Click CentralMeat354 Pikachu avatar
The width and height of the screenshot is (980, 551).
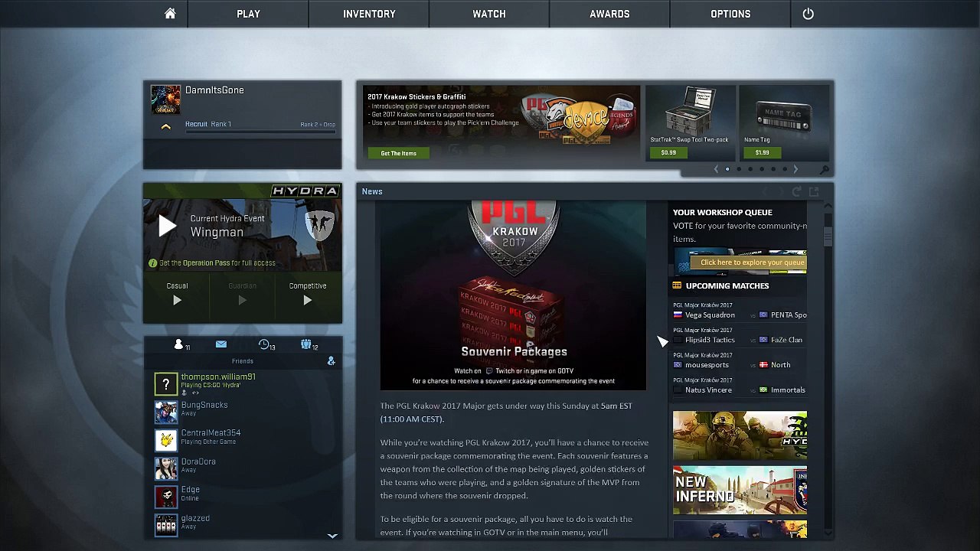point(166,440)
